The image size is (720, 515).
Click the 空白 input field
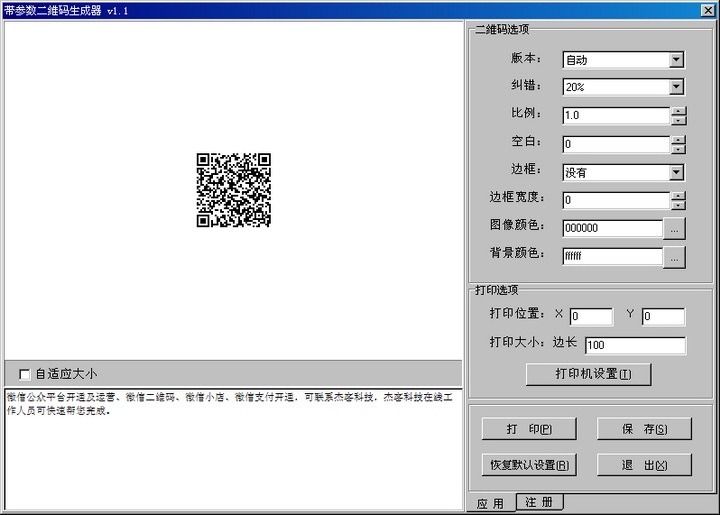[x=616, y=144]
